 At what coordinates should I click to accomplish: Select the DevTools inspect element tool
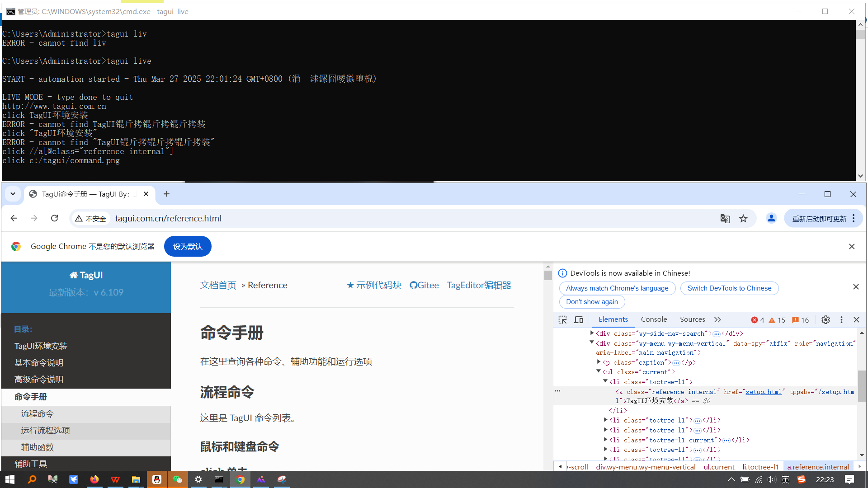pyautogui.click(x=562, y=320)
